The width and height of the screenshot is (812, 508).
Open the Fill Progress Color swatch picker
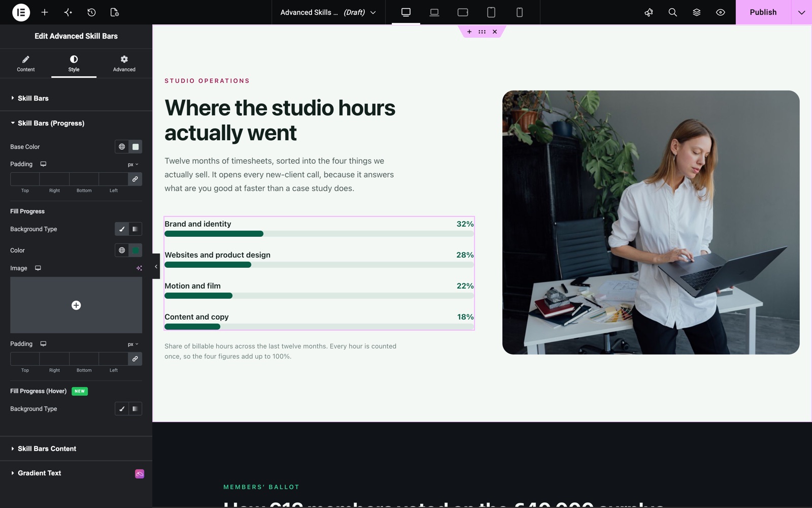point(136,250)
